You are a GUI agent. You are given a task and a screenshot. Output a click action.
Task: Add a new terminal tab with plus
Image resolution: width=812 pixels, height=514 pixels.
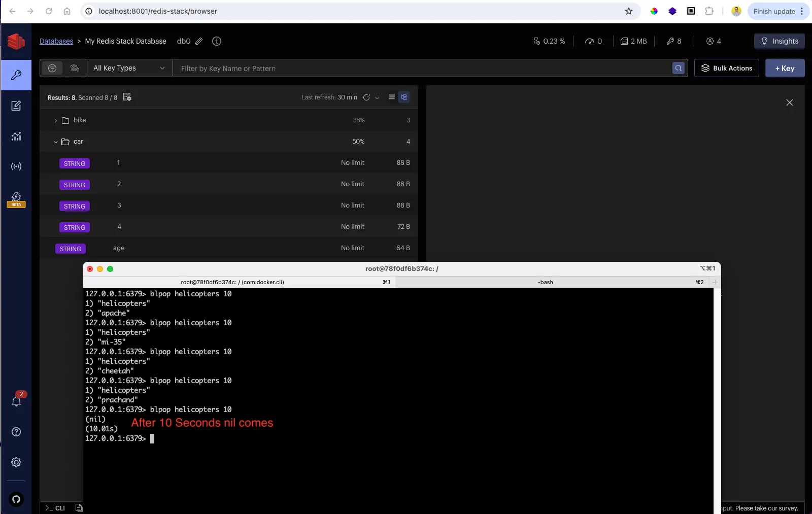(715, 282)
